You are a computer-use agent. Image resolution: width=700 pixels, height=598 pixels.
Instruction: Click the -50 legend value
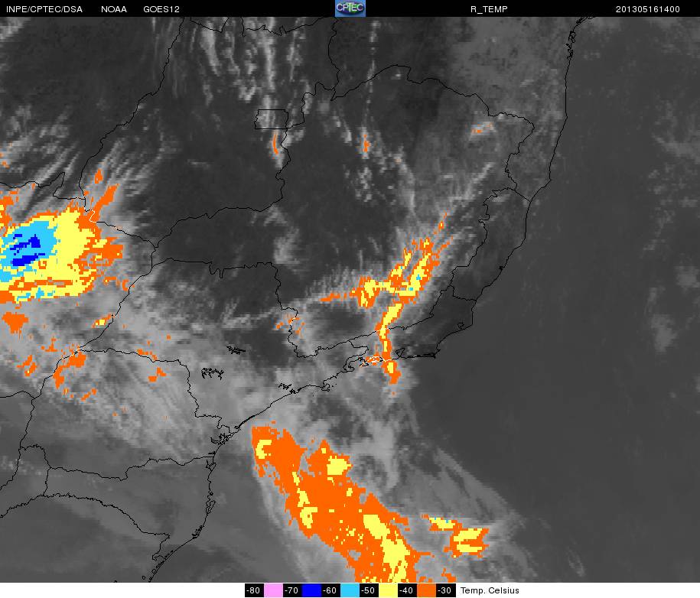(369, 590)
